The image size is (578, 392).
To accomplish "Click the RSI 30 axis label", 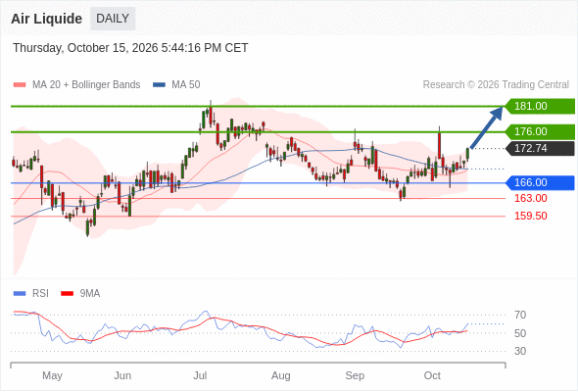I will point(520,351).
